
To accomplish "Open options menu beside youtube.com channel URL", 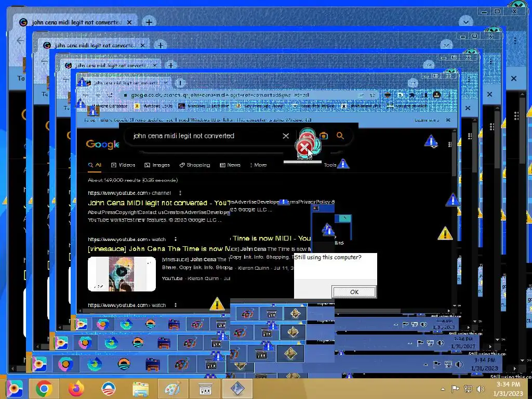I will pyautogui.click(x=180, y=193).
